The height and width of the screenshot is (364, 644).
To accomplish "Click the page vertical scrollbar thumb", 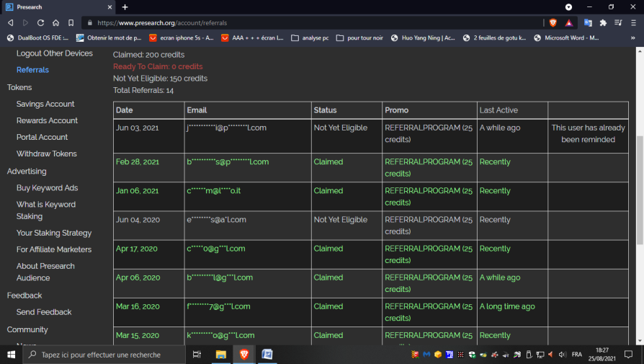I will point(640,190).
